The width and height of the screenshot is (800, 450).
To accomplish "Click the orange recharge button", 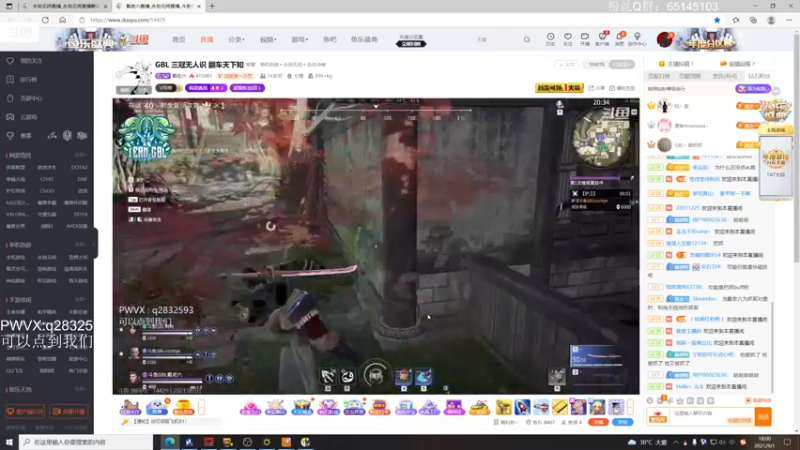I will pos(598,422).
